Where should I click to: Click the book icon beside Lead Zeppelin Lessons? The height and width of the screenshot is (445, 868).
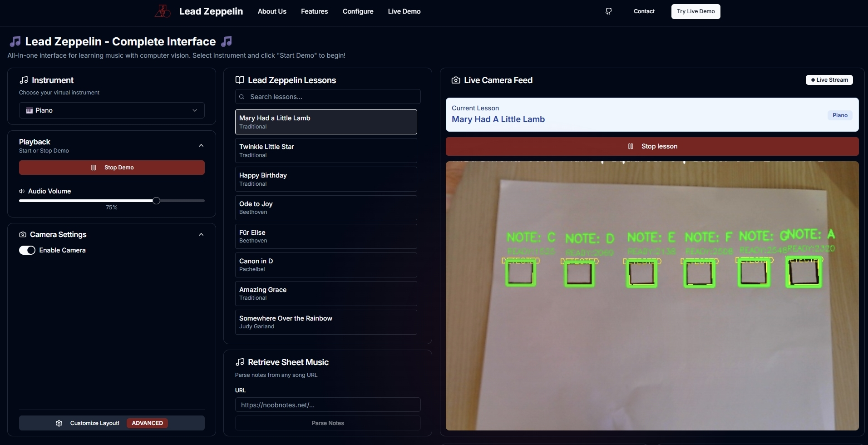click(240, 80)
